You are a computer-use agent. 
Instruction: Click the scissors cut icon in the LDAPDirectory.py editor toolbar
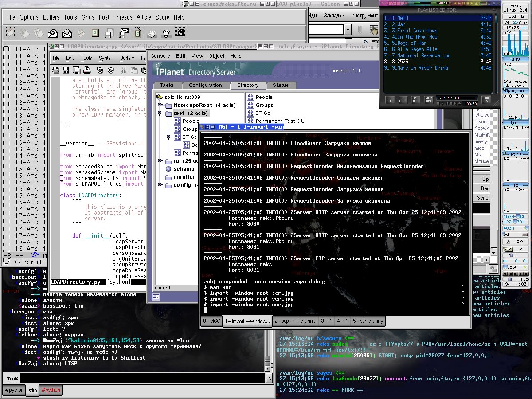coord(123,70)
